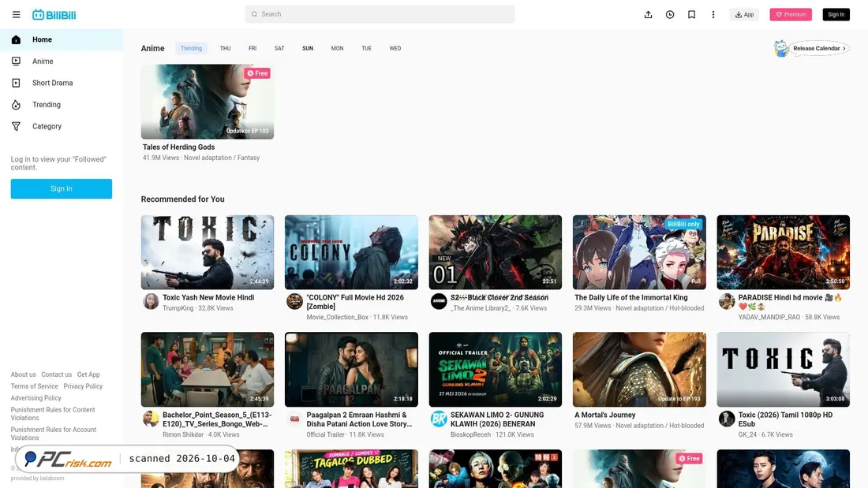Click the Home sidebar icon
The image size is (868, 488).
(16, 40)
